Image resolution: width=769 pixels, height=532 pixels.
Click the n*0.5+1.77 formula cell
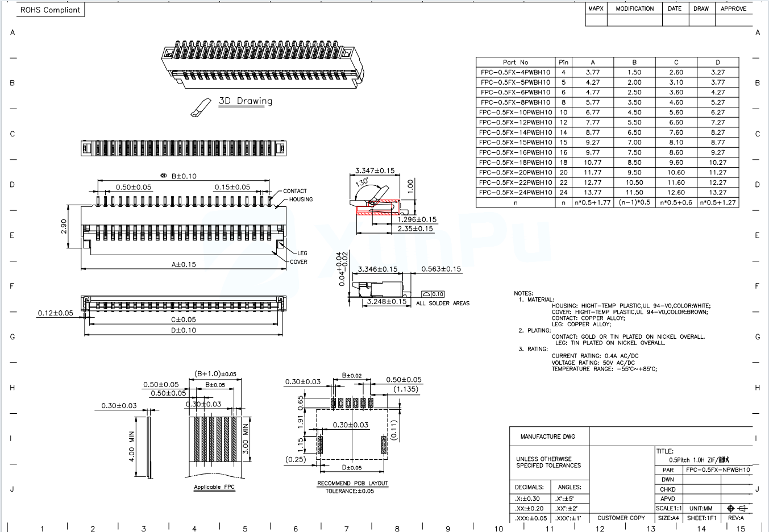tap(592, 202)
